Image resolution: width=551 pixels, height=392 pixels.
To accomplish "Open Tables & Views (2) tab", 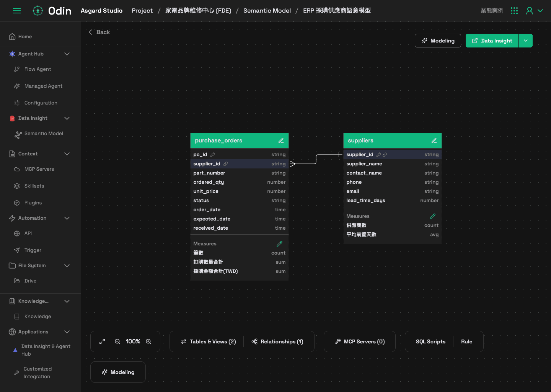I will (x=209, y=341).
